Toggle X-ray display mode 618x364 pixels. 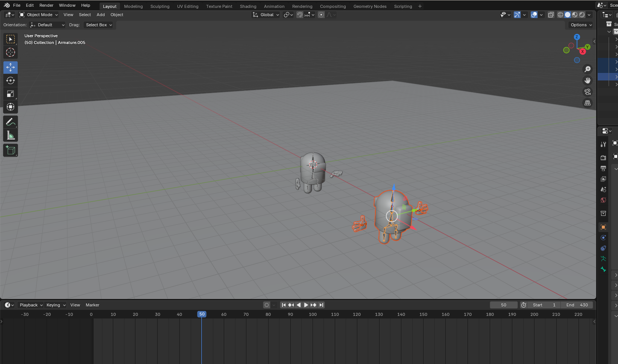[x=551, y=15]
